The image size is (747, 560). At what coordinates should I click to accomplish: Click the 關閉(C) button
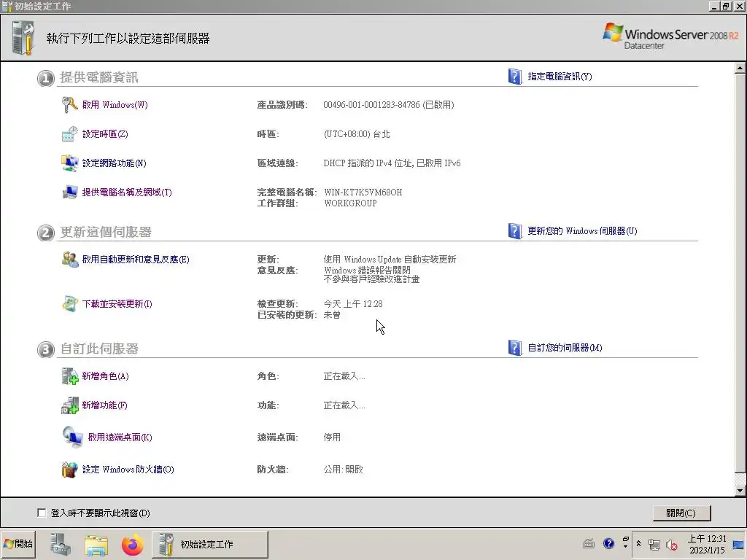(x=681, y=513)
